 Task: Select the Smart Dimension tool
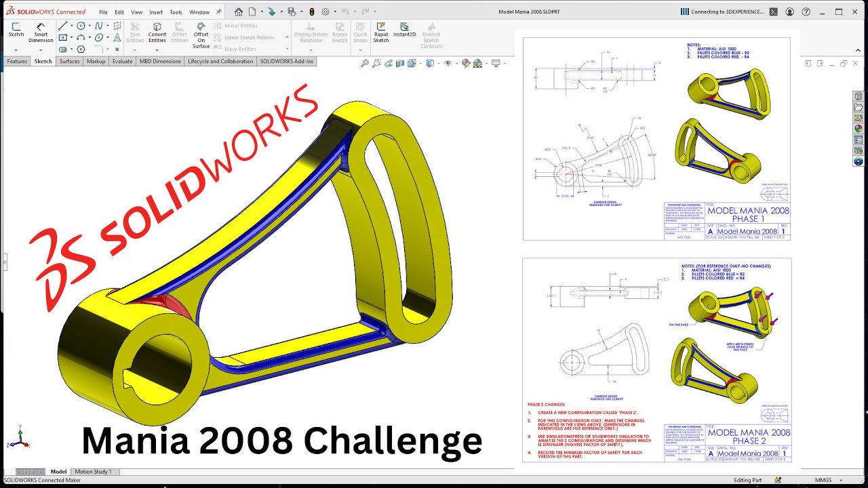coord(41,33)
